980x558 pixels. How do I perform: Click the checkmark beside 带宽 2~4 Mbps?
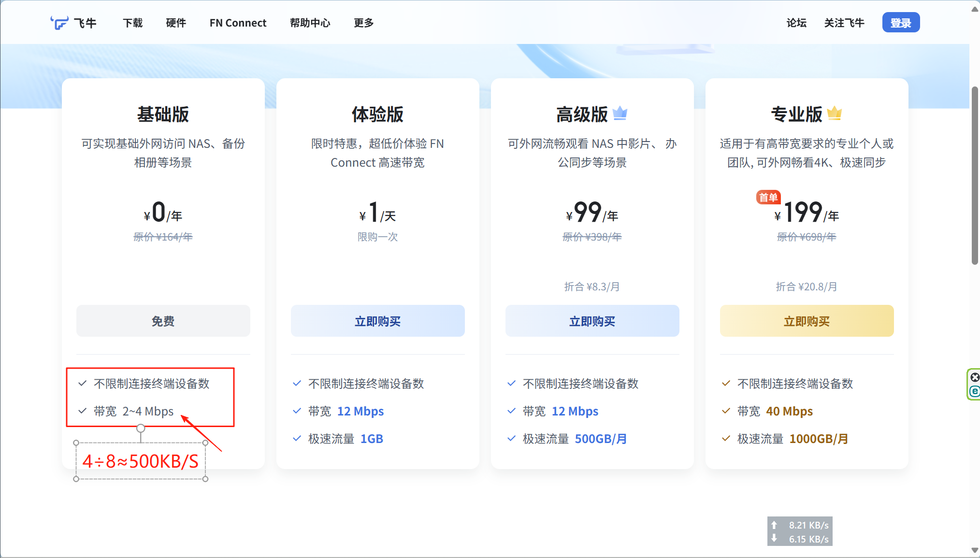coord(83,411)
